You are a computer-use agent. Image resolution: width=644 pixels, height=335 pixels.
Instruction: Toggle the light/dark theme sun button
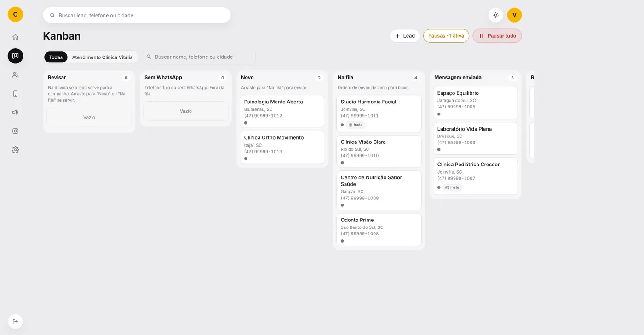pos(495,15)
